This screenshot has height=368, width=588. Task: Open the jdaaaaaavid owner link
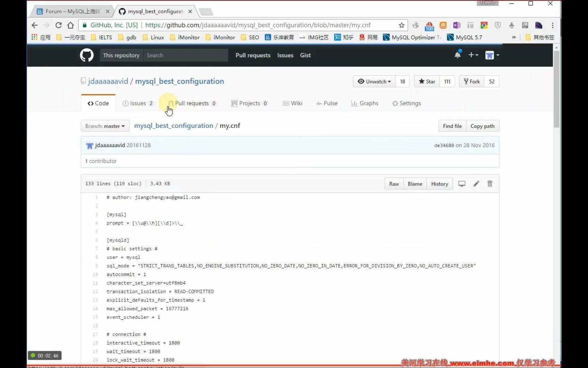tap(108, 81)
